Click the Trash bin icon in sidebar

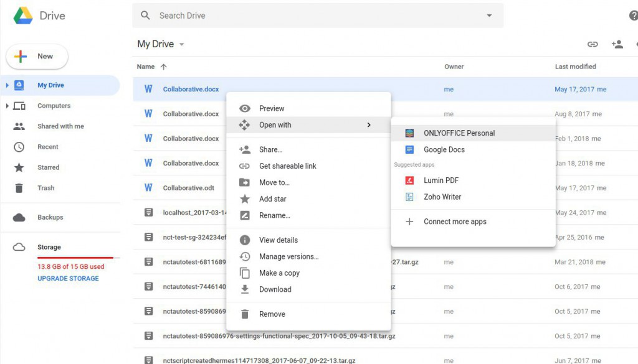19,188
